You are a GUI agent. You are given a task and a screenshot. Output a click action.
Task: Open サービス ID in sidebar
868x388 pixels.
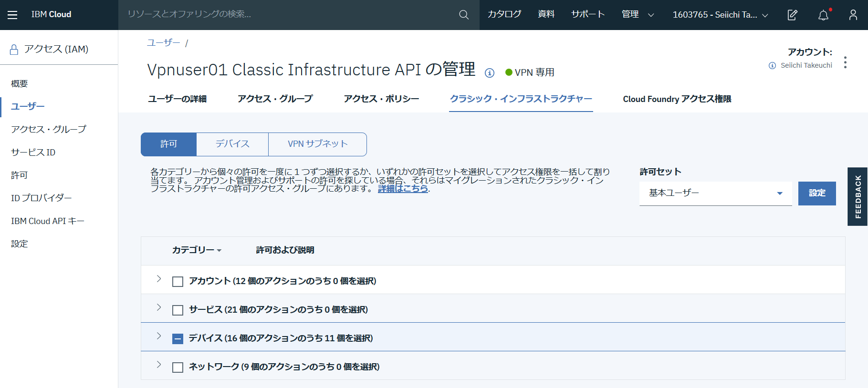(33, 153)
